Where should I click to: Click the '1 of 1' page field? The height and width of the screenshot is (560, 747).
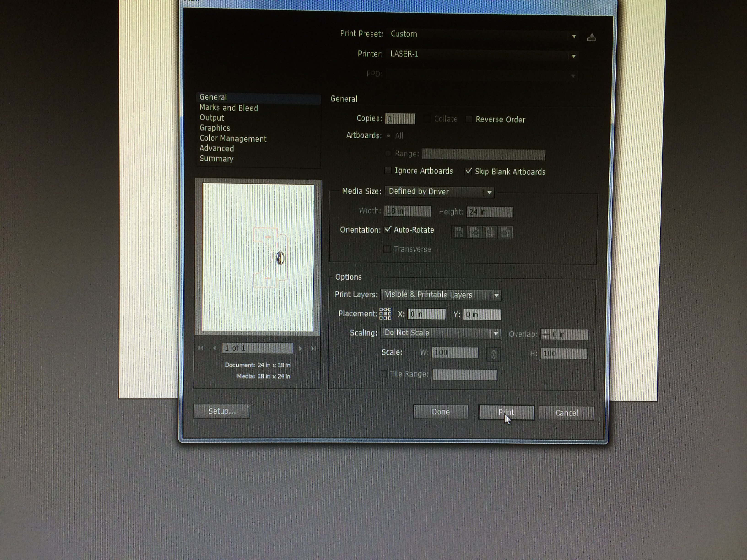(257, 348)
